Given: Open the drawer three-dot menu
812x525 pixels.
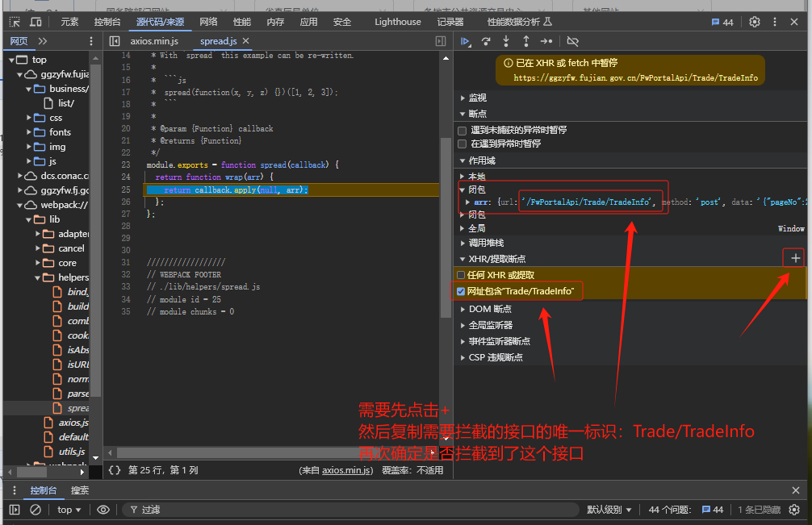Looking at the screenshot, I should [14, 490].
